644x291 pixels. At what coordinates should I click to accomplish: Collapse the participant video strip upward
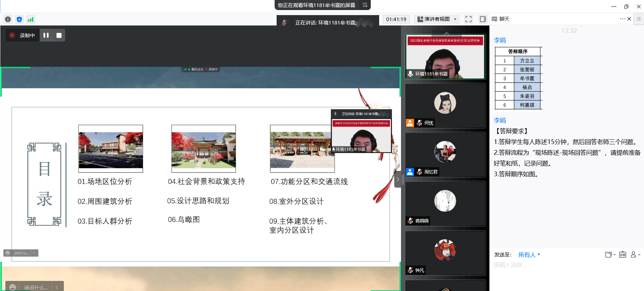tap(446, 33)
